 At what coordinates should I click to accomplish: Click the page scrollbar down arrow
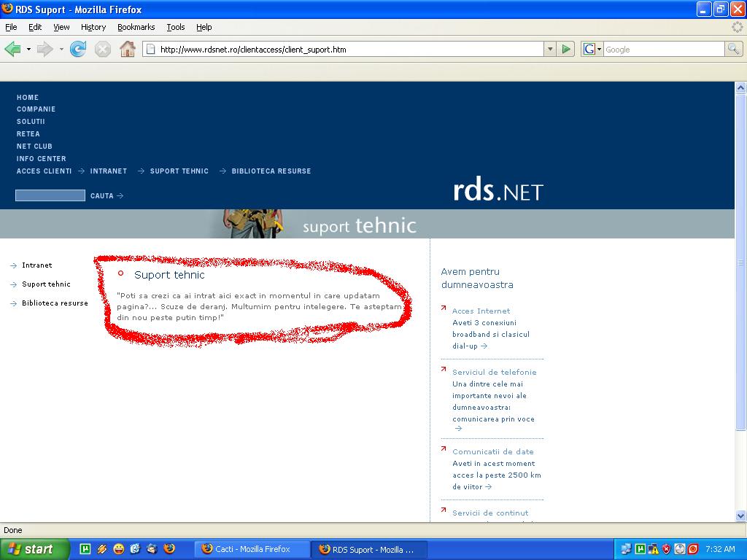(x=740, y=516)
